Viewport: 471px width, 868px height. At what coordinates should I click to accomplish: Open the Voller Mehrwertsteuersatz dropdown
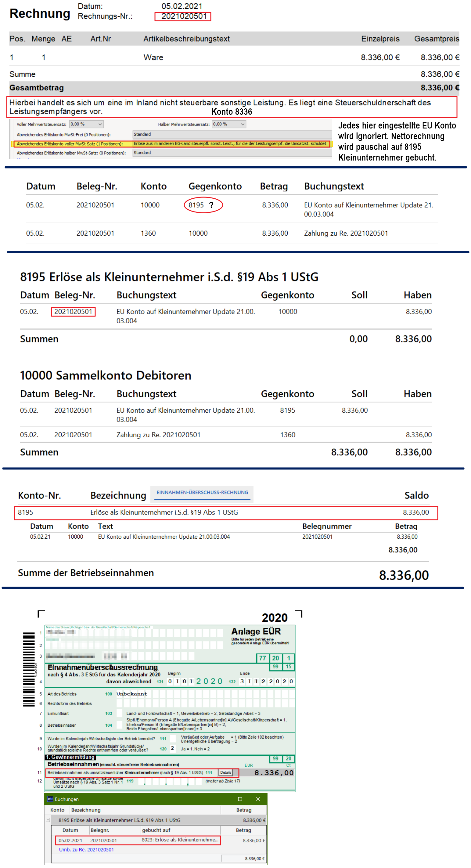coord(86,124)
